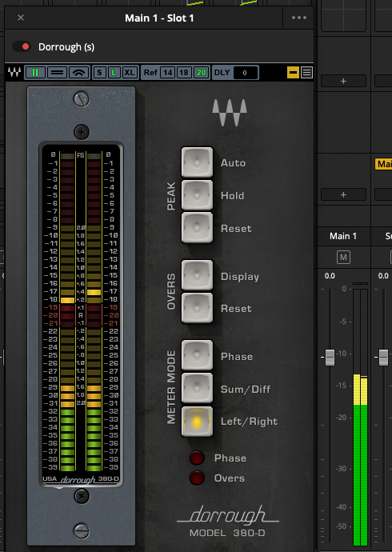Click the Dorrough Model 380-D logo
Viewport: 392px width, 552px height.
228,521
